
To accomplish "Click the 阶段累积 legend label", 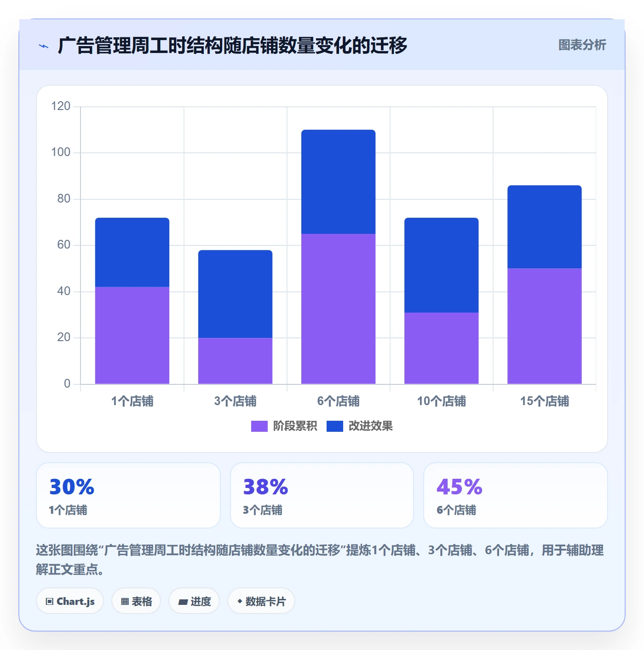I will [x=295, y=426].
